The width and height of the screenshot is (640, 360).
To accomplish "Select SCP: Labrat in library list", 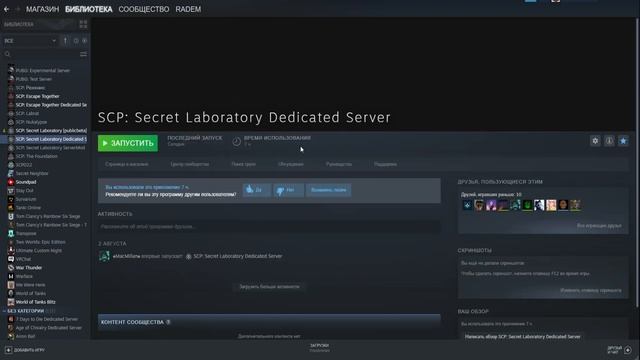I will click(x=27, y=113).
